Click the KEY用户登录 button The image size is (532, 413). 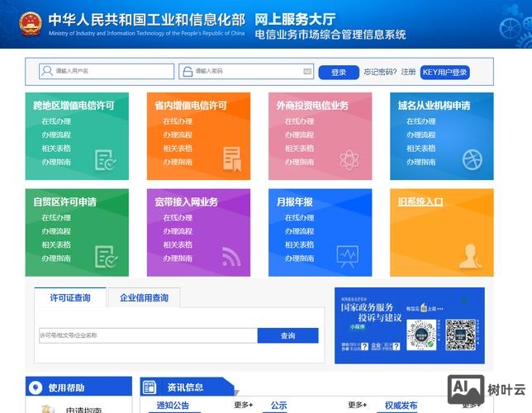click(444, 73)
